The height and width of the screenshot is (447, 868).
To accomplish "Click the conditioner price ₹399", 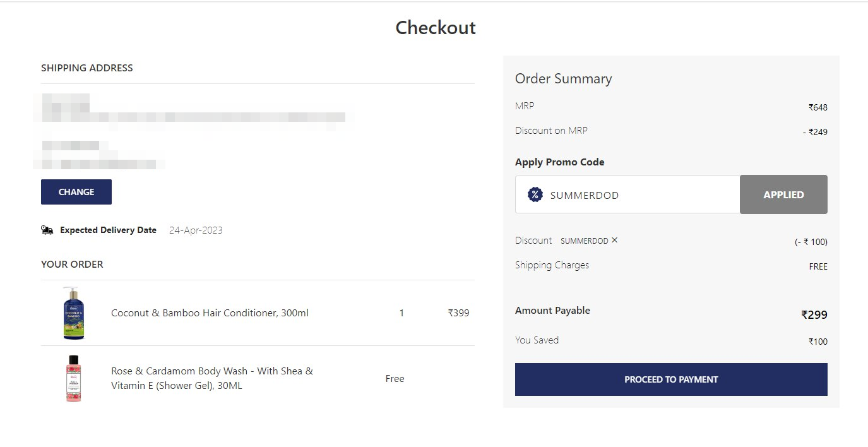I will coord(459,313).
